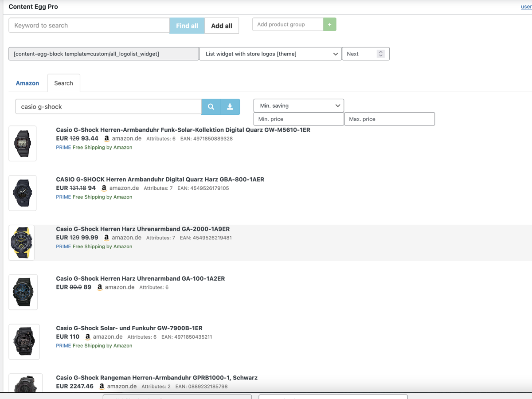Click Amazon logo in GA-2000-1A9ER row
The image size is (532, 399).
[107, 238]
